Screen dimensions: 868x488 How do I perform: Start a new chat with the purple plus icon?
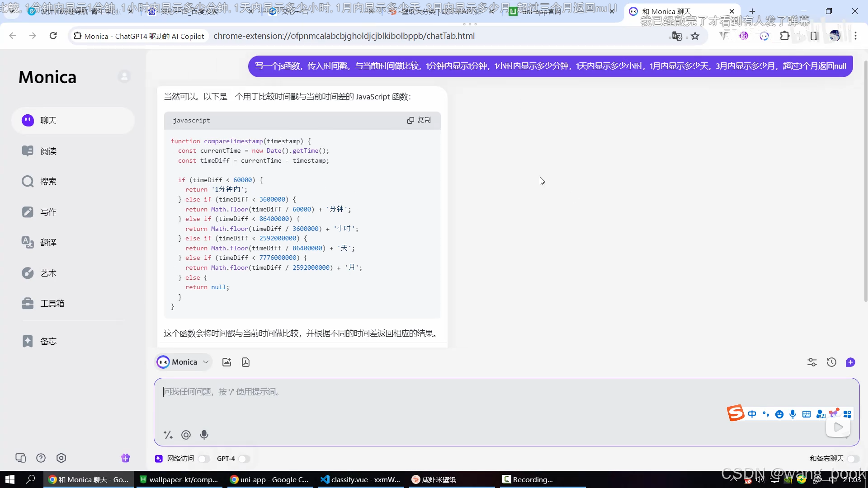850,362
